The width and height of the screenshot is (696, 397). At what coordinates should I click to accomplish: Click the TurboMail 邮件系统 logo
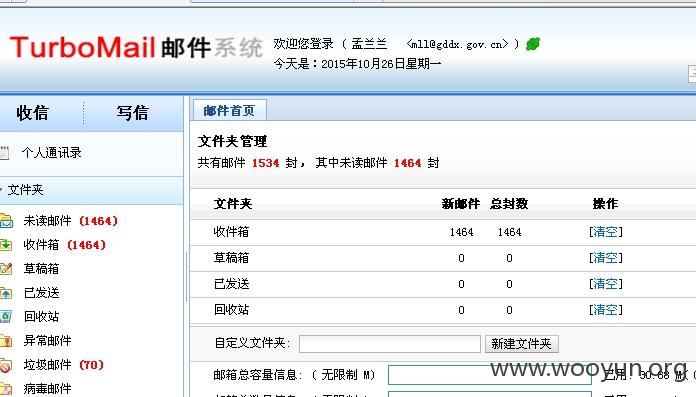point(136,48)
